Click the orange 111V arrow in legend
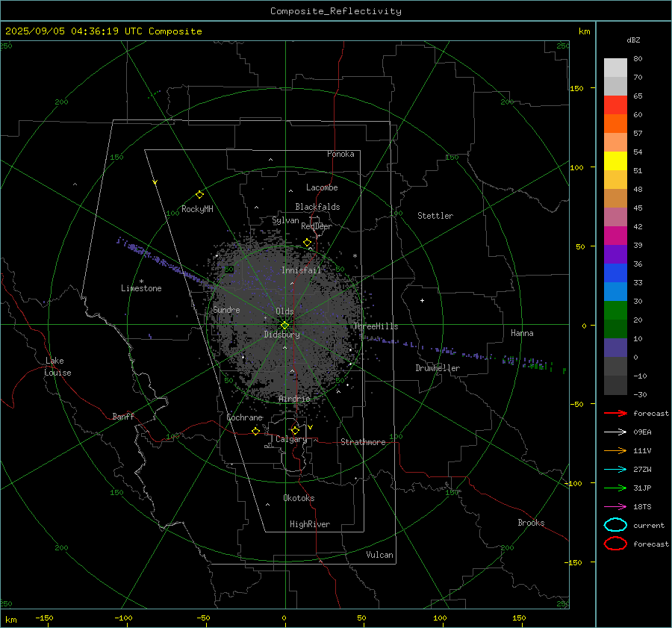 [615, 450]
